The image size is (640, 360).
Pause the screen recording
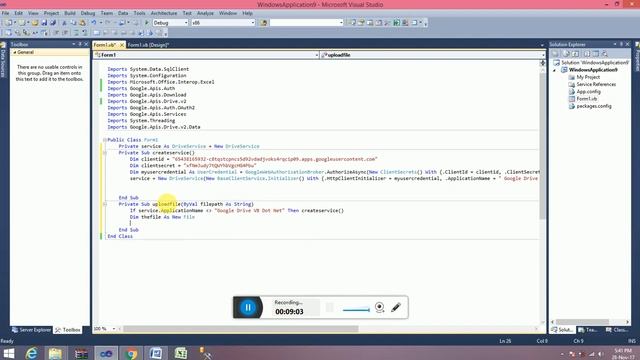pyautogui.click(x=248, y=307)
